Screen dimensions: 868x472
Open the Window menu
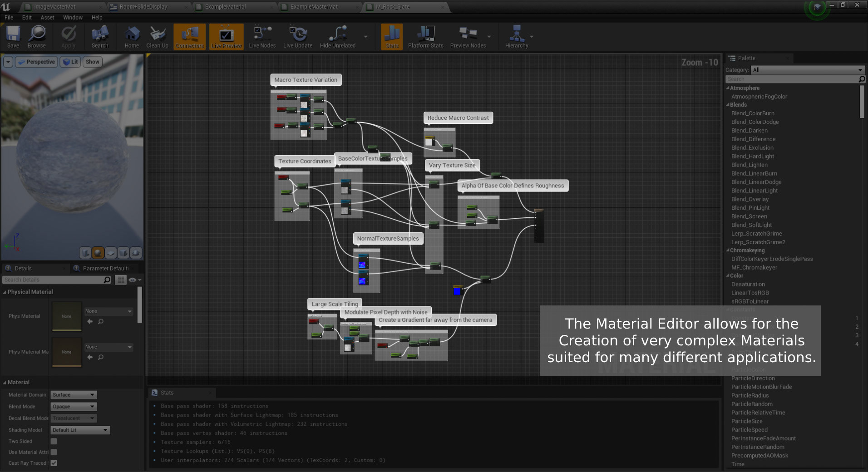[x=73, y=17]
